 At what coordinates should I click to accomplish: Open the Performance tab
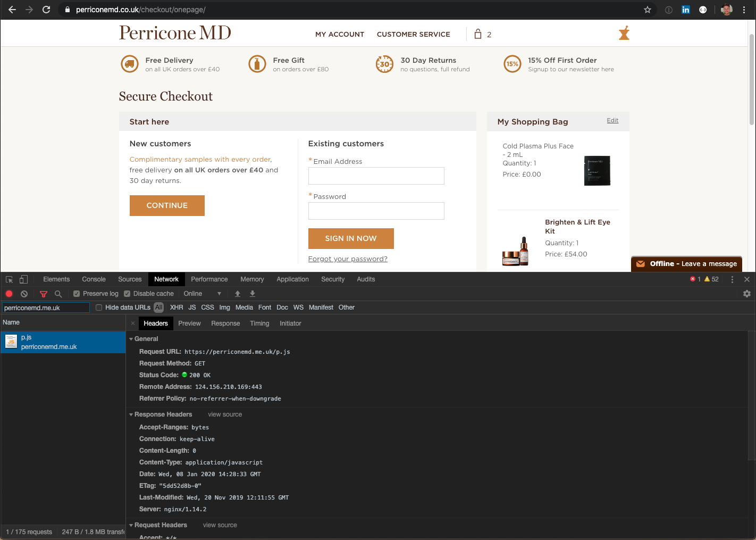209,279
